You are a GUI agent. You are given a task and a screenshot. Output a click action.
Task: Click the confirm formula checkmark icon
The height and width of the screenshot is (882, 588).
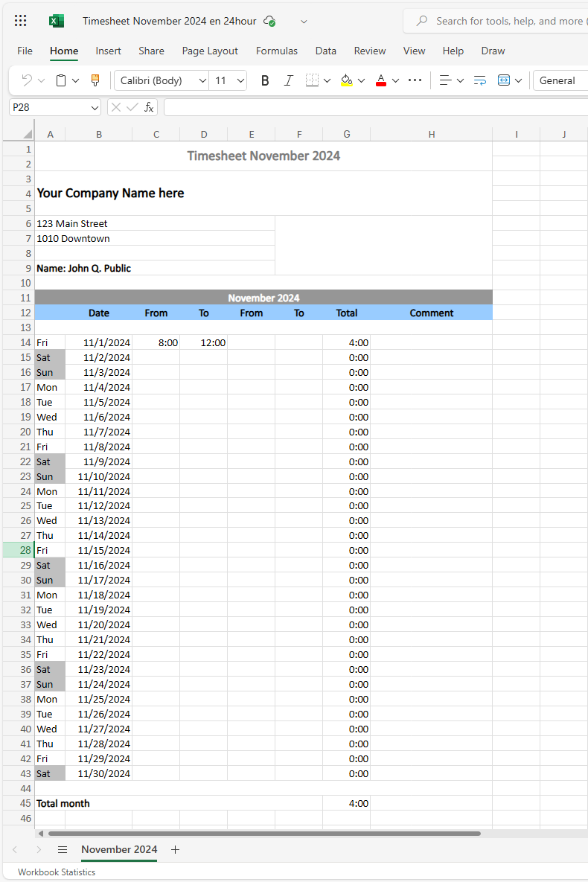132,107
